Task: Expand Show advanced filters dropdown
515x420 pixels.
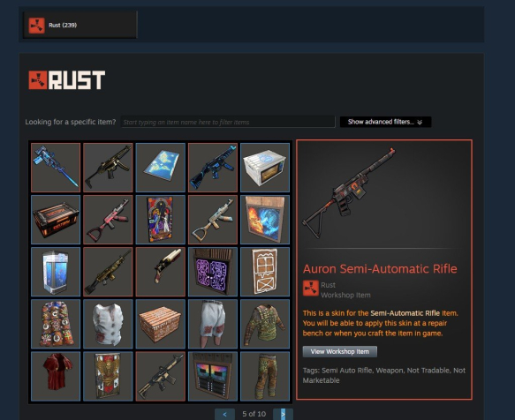Action: (x=385, y=122)
